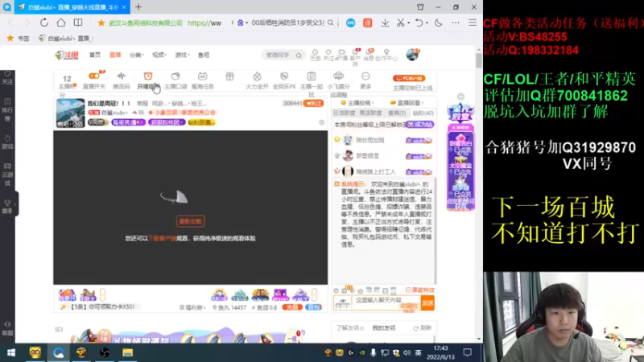Click the gift box icon in streamer toolbar
Image resolution: width=644 pixels, height=362 pixels.
click(229, 76)
